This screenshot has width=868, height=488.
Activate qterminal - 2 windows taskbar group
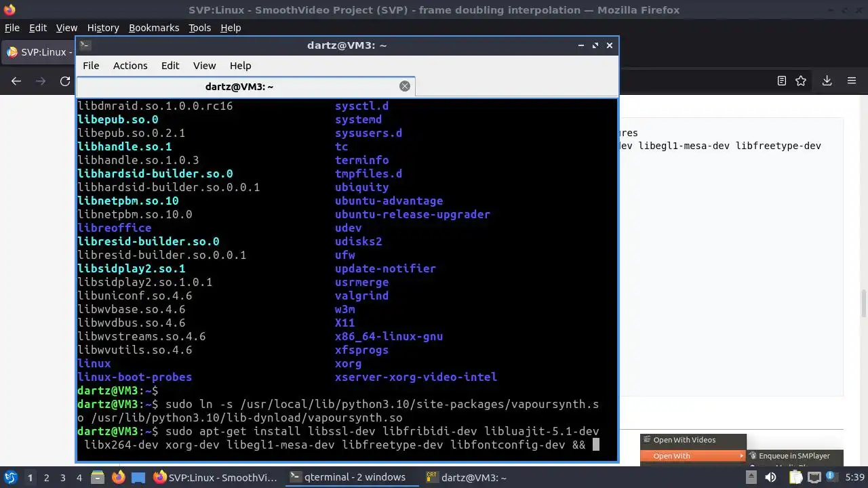tap(351, 477)
